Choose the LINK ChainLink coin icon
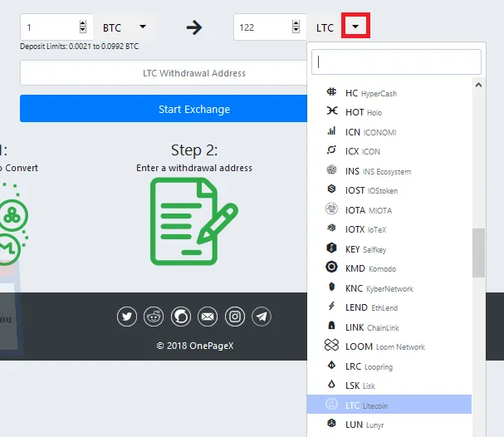This screenshot has width=504, height=437. point(331,326)
